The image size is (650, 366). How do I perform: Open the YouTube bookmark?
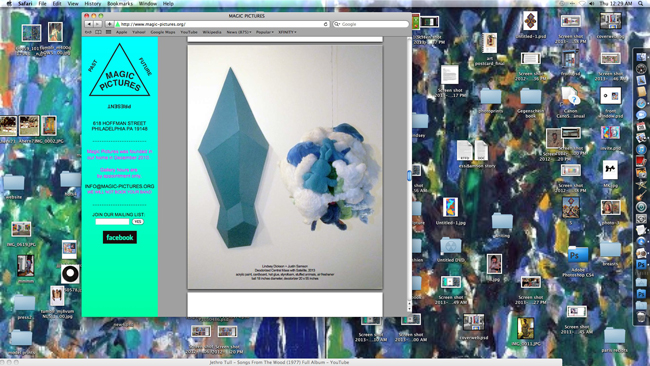189,32
